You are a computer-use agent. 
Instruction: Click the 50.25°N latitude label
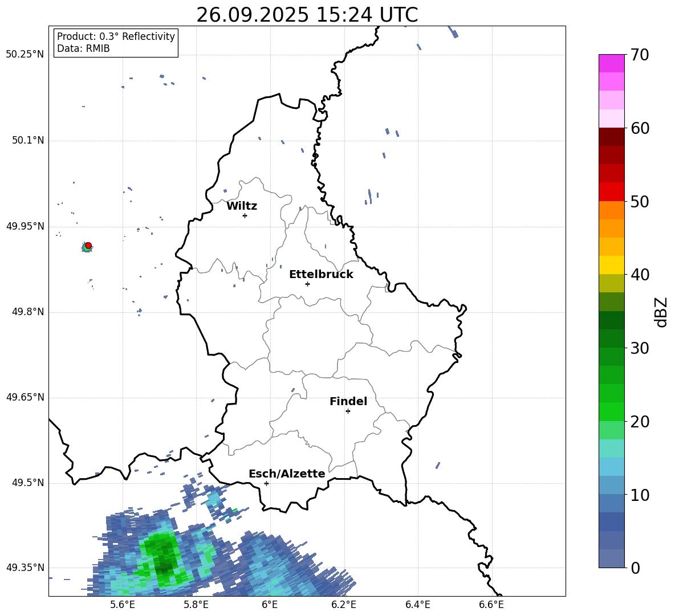25,55
